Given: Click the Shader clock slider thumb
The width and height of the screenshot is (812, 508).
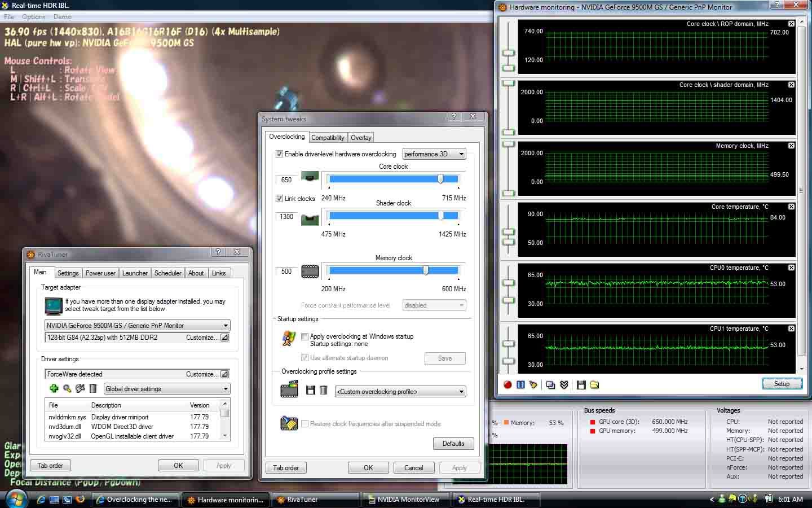Looking at the screenshot, I should 441,216.
